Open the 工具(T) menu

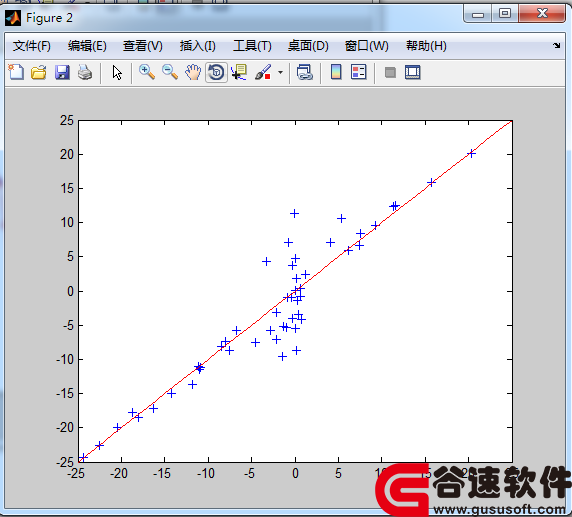pos(252,46)
